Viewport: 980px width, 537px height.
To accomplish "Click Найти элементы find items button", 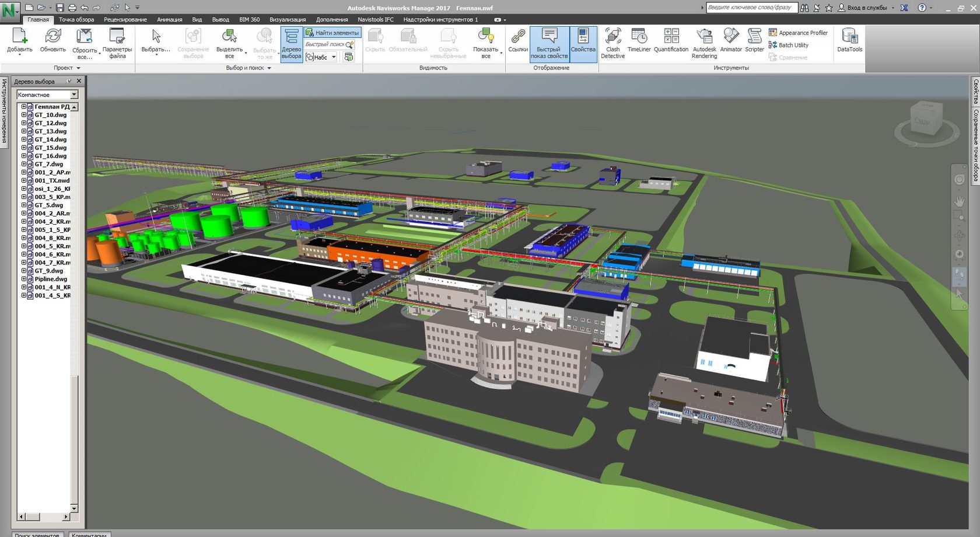I will pyautogui.click(x=332, y=33).
